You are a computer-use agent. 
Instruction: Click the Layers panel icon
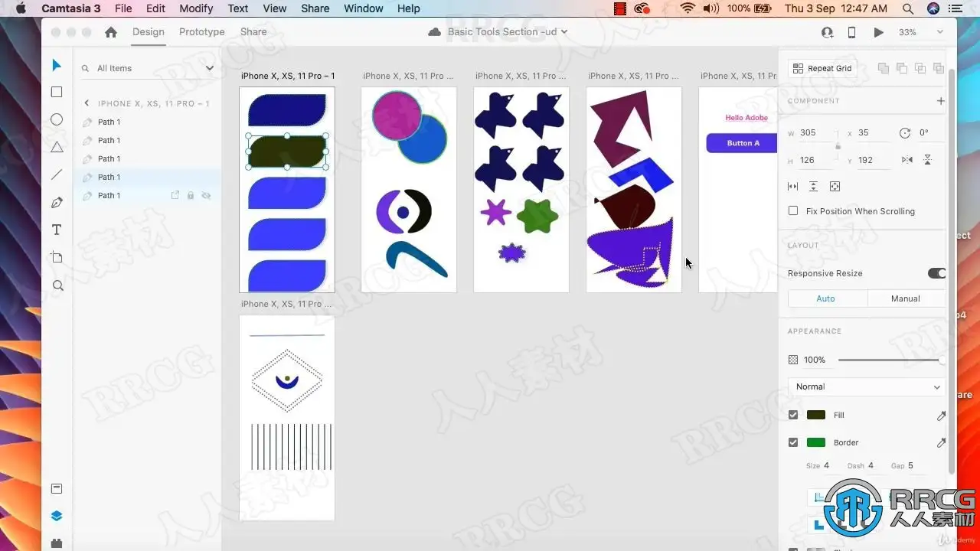[x=57, y=516]
